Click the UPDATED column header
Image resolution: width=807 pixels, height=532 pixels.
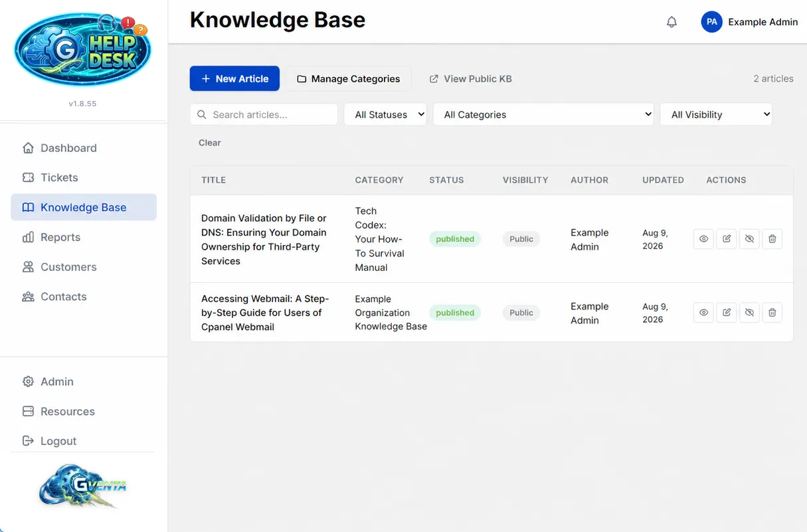click(663, 180)
